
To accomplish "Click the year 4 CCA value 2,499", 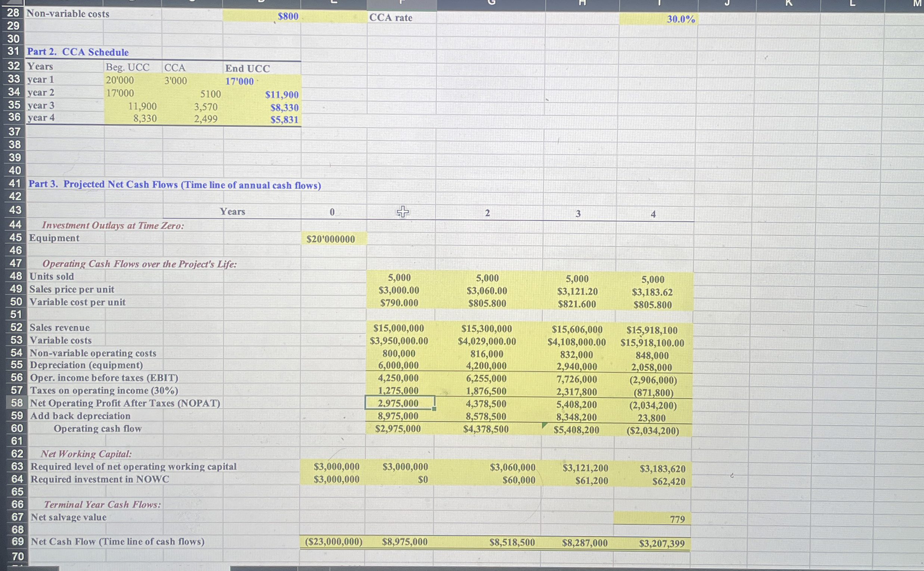I will (206, 120).
